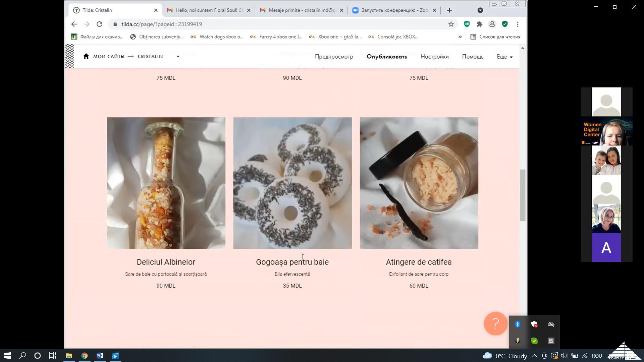This screenshot has height=362, width=644.
Task: Open the Предпросмотр preview link
Action: click(334, 57)
